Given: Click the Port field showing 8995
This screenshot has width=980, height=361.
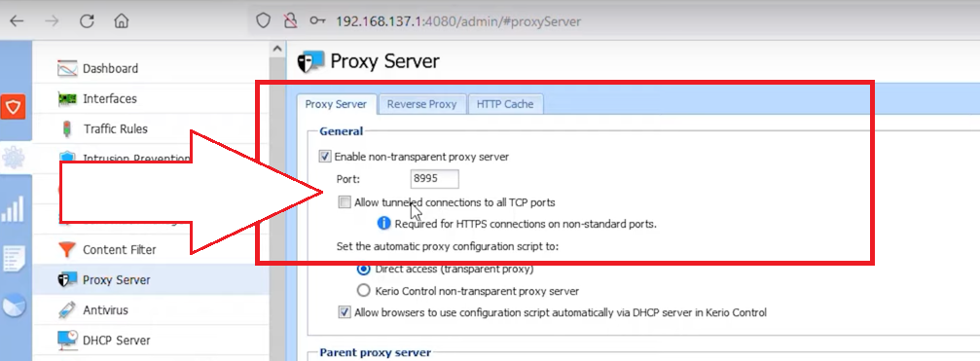Looking at the screenshot, I should pos(434,179).
